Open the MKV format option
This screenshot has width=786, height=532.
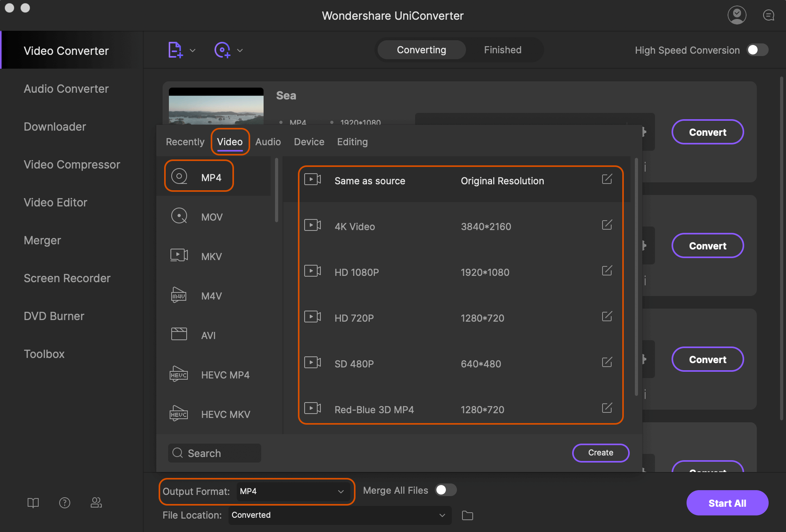(x=211, y=255)
